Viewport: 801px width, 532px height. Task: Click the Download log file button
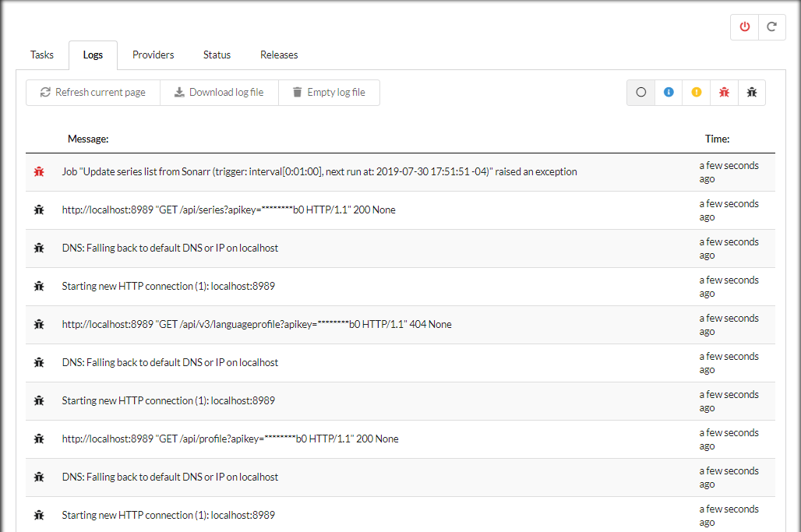(x=219, y=92)
